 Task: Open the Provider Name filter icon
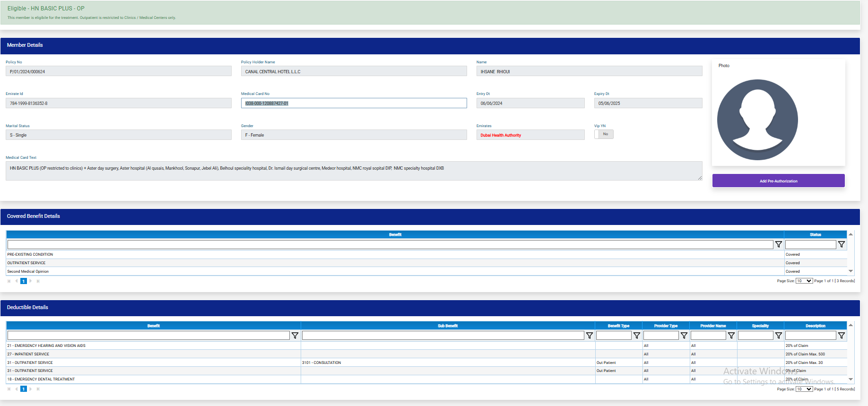[x=731, y=336]
